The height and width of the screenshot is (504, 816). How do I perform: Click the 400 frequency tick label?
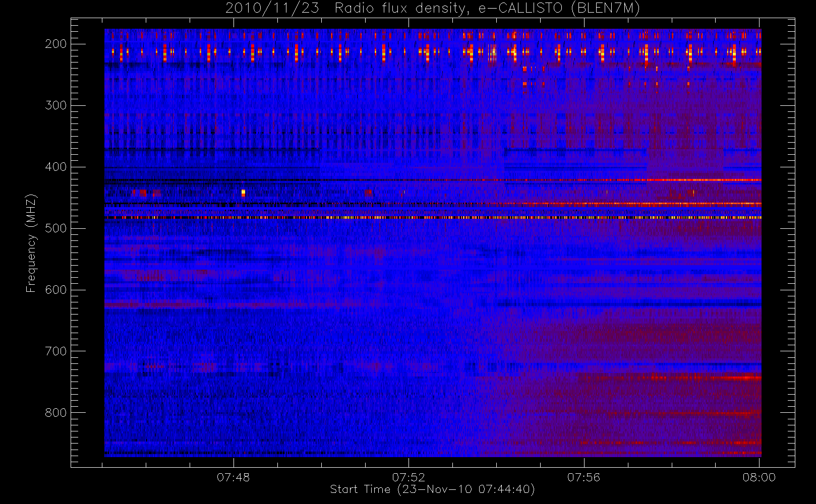(55, 167)
